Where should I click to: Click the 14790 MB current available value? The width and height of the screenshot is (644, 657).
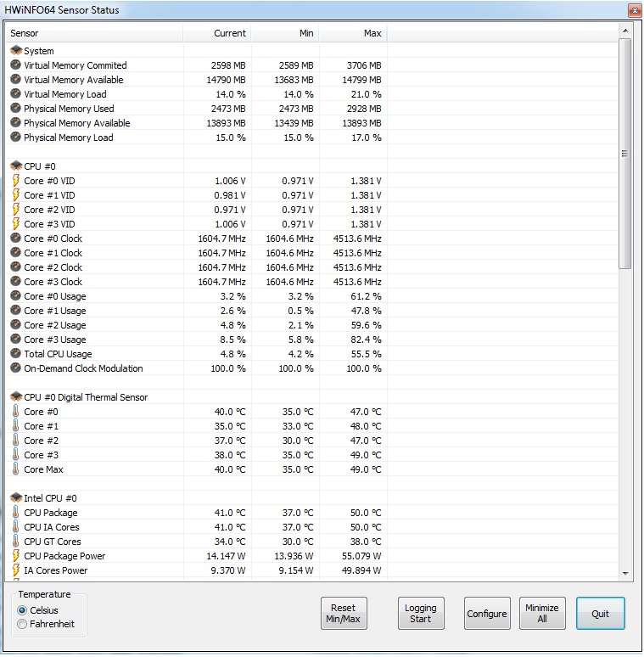(x=226, y=80)
